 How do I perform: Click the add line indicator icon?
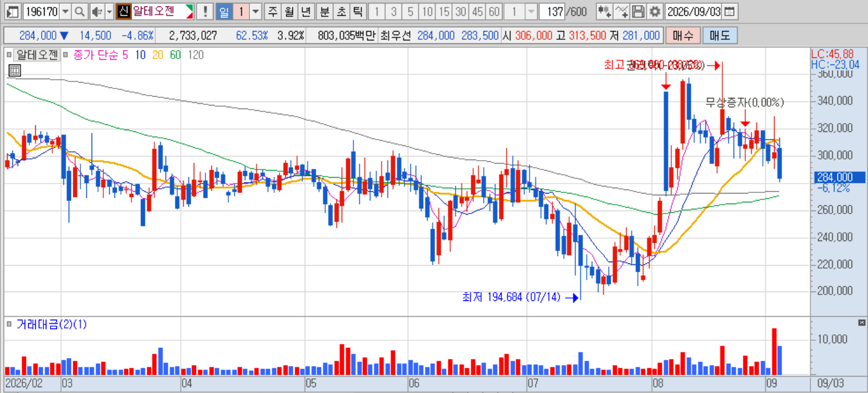click(622, 11)
